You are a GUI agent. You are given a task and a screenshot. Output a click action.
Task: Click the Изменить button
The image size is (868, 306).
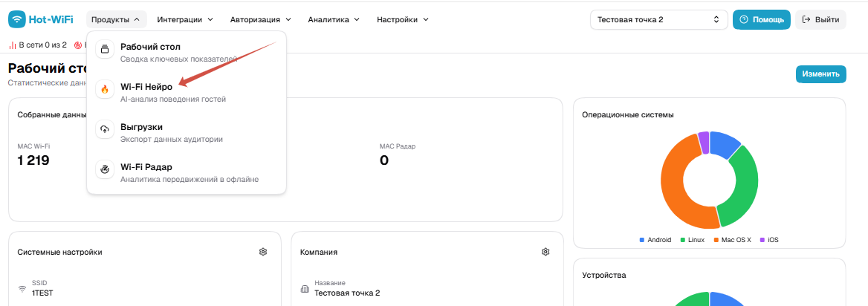821,74
